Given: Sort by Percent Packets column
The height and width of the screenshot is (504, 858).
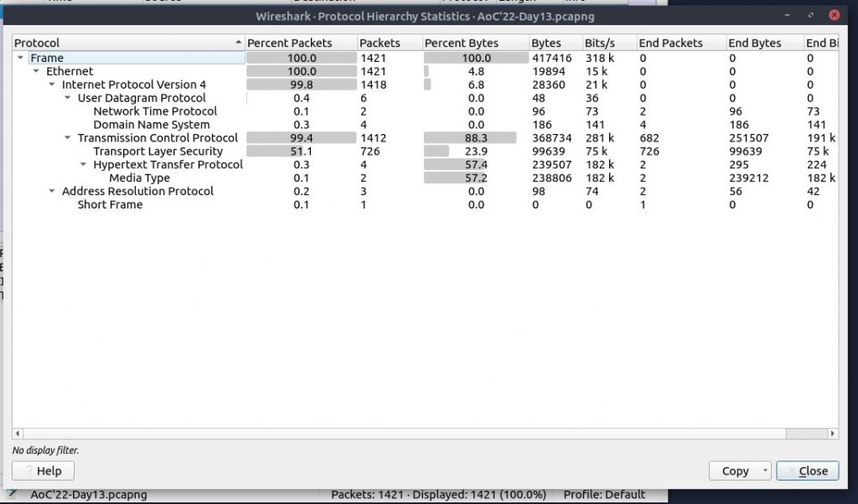Looking at the screenshot, I should [289, 43].
